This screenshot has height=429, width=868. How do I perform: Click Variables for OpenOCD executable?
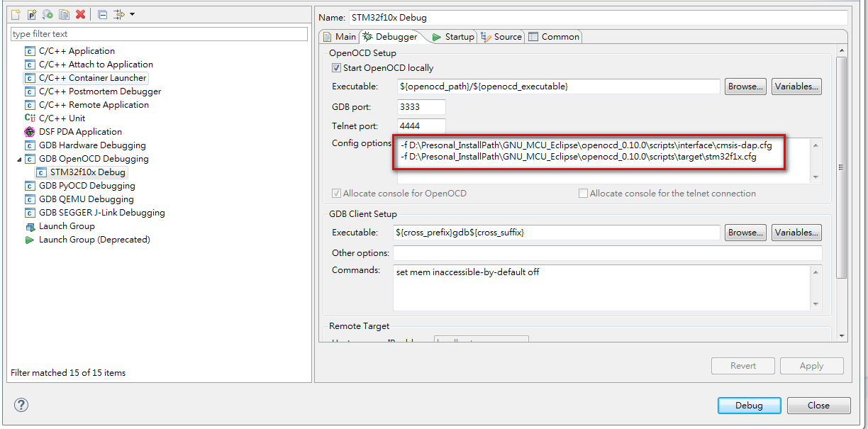(796, 87)
